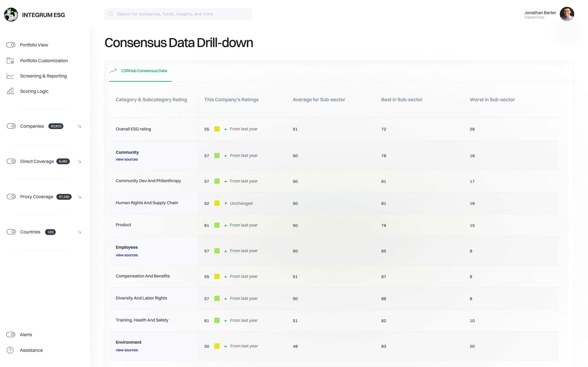Open Scoring Logic menu item
Viewport: 588px width, 367px height.
(34, 91)
